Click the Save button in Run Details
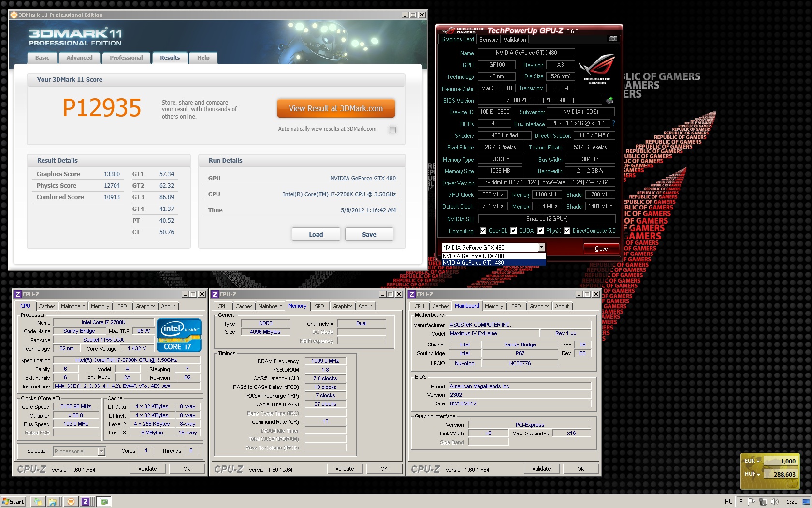The width and height of the screenshot is (812, 508). coord(369,234)
